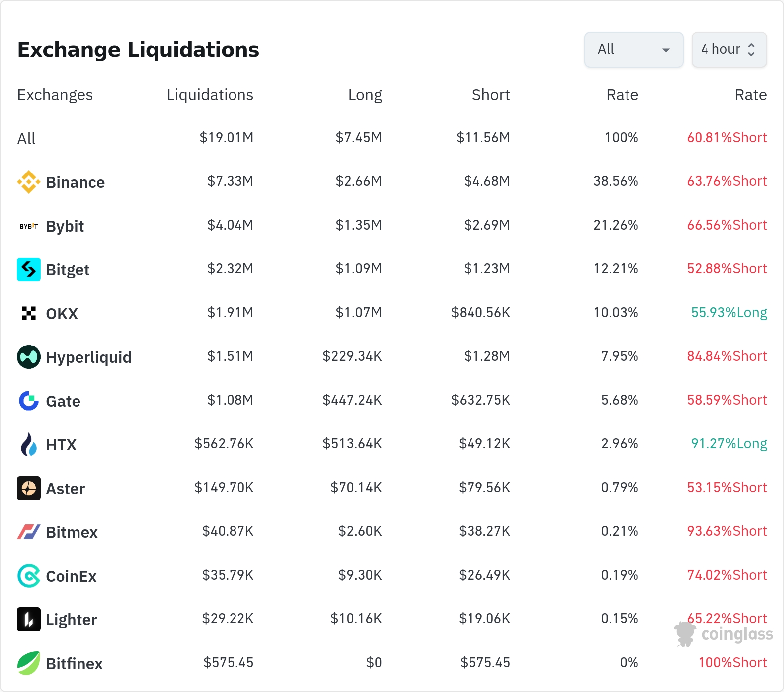
Task: Click the CoinEx logo icon
Action: 29,576
